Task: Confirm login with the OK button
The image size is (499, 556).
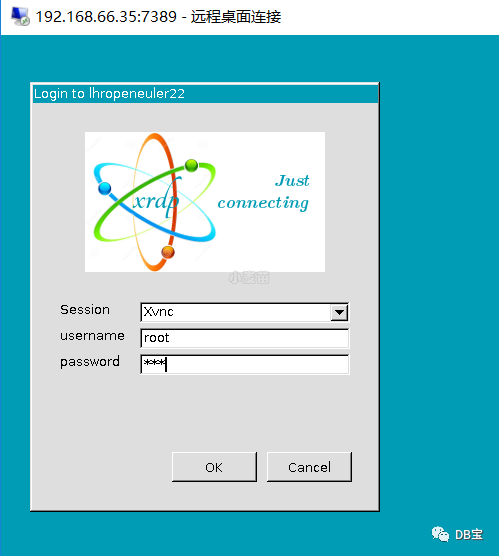Action: coord(214,467)
